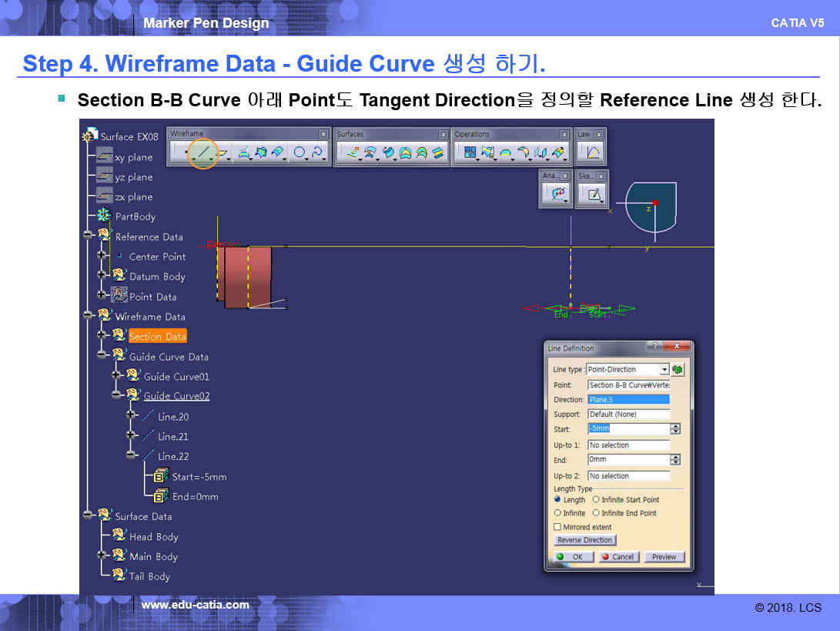Select the Infinite End Point radio button
Viewport: 840px width, 631px height.
coord(596,513)
